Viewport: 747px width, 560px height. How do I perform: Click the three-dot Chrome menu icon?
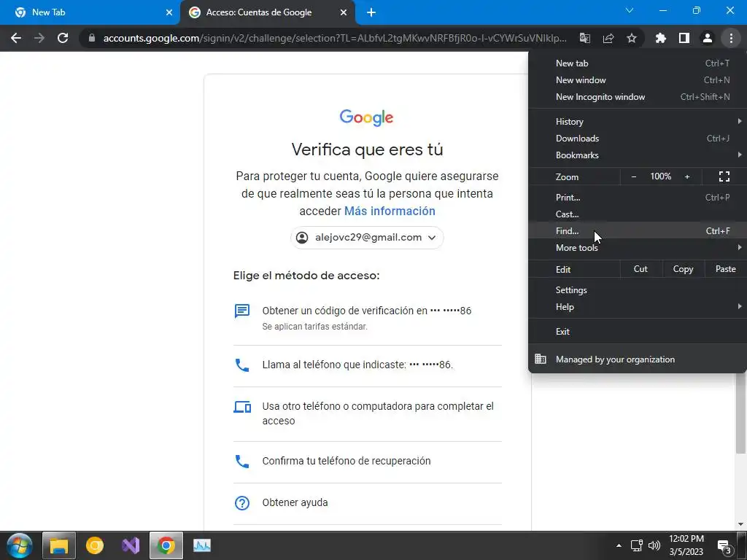[x=731, y=38]
